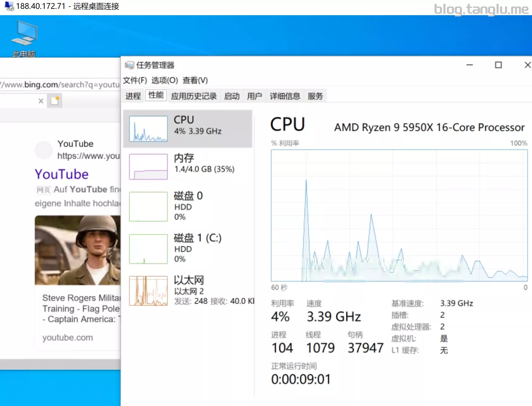Screen dimensions: 532x406
Task: Show the 详细信息 tab
Action: pyautogui.click(x=285, y=96)
